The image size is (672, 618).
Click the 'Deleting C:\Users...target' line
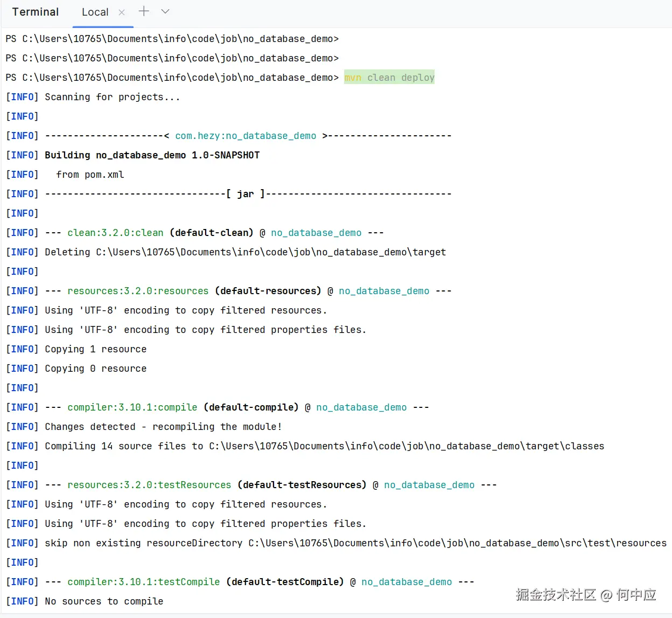(245, 252)
